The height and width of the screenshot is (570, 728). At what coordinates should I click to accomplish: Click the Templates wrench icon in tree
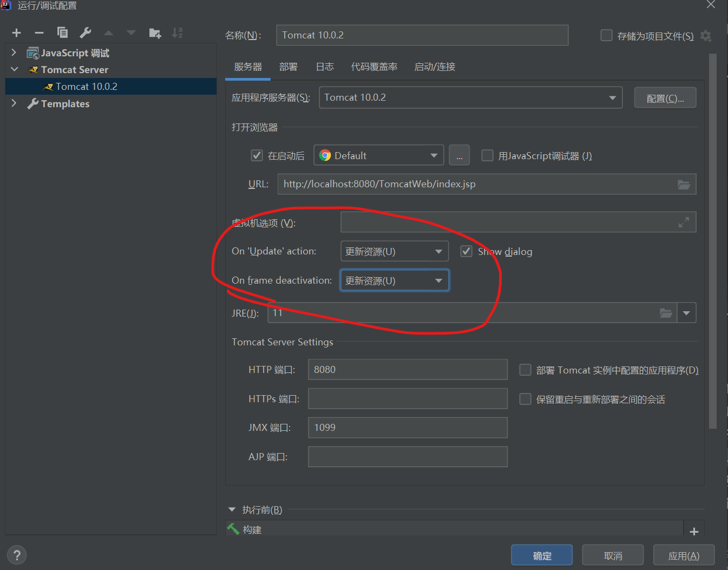(x=33, y=103)
